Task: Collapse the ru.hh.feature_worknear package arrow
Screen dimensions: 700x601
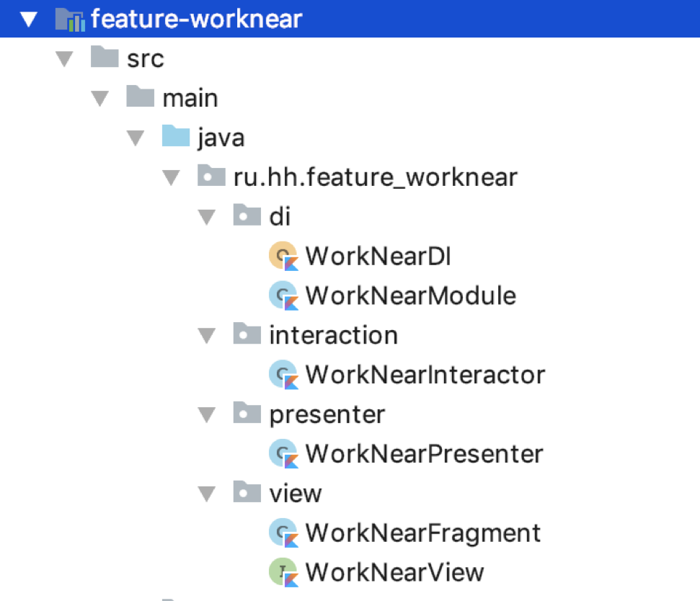Action: pyautogui.click(x=171, y=177)
